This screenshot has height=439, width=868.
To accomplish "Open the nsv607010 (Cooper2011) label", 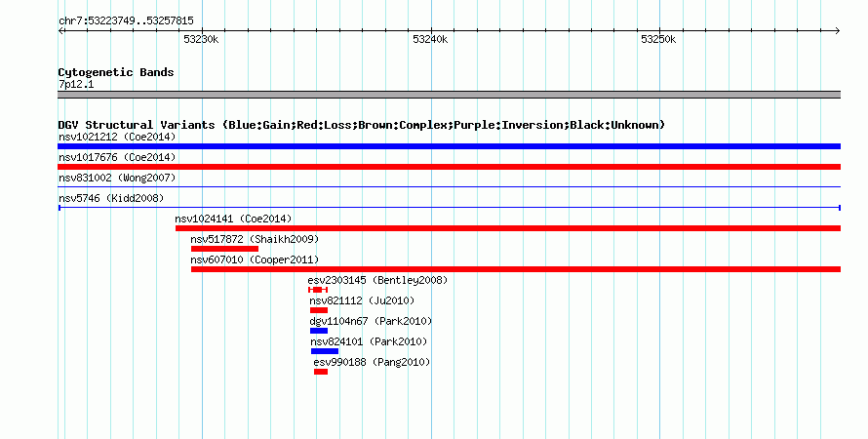I will coord(255,259).
